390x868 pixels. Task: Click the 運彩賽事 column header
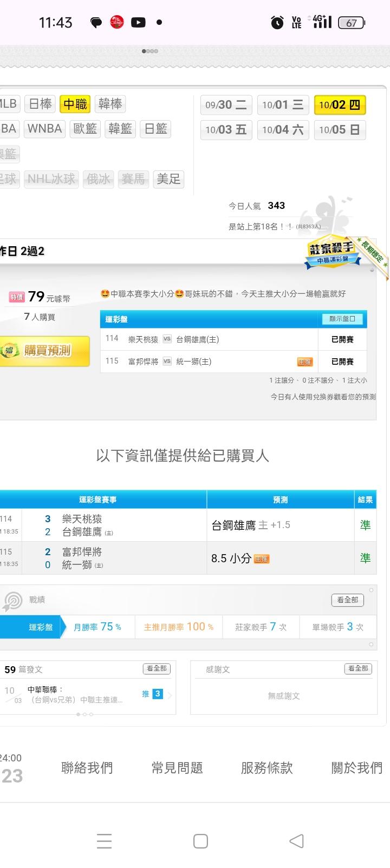point(98,500)
